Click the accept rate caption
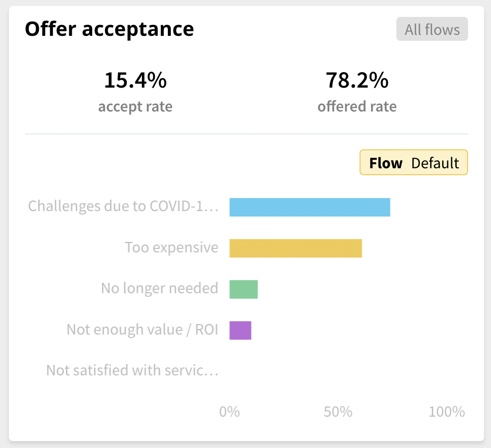Image resolution: width=491 pixels, height=448 pixels. tap(135, 107)
